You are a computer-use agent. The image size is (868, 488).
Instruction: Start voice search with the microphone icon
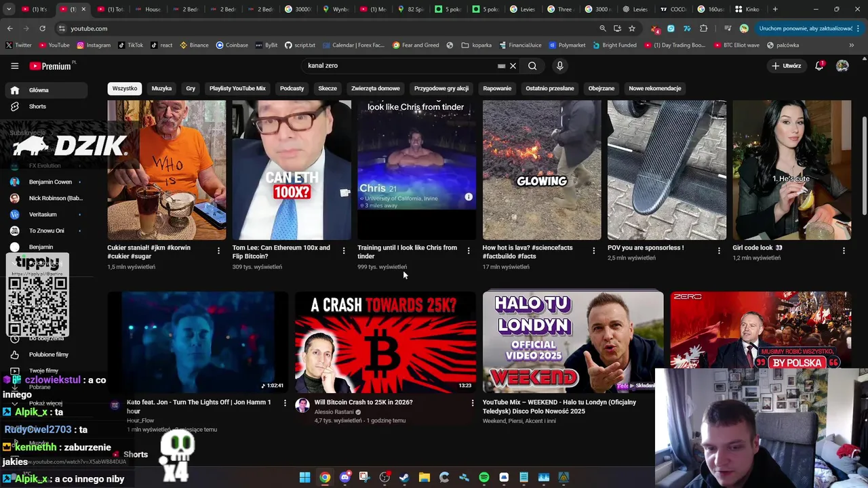pyautogui.click(x=559, y=66)
